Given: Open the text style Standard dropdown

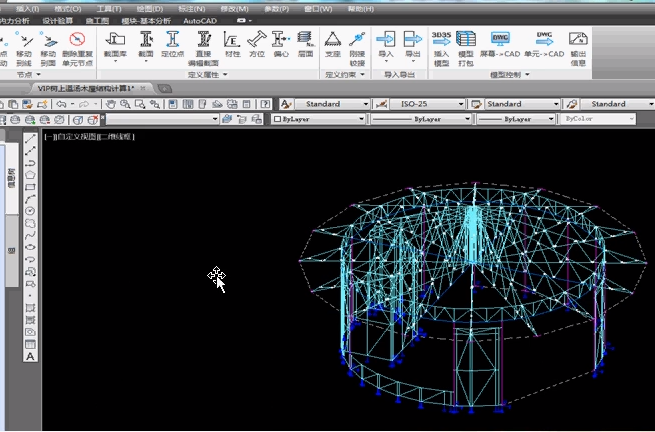Looking at the screenshot, I should click(x=332, y=104).
